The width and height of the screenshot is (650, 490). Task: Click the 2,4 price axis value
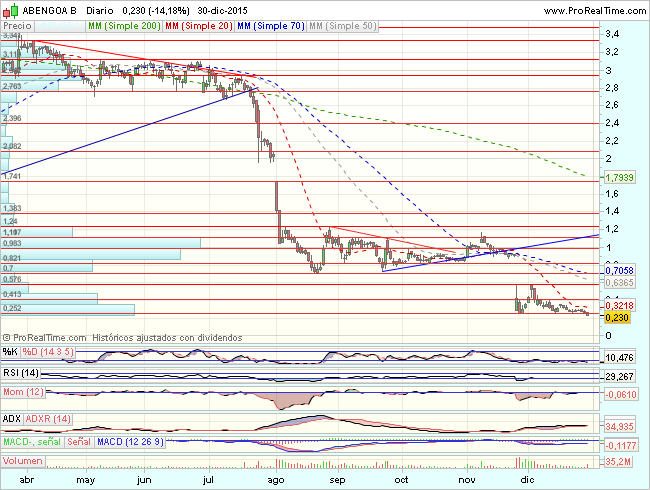point(612,123)
